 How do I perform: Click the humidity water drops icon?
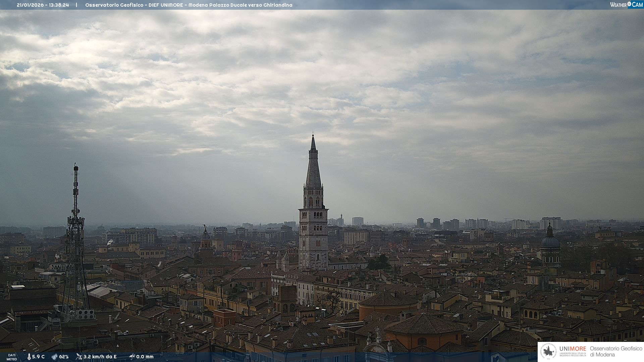click(54, 357)
